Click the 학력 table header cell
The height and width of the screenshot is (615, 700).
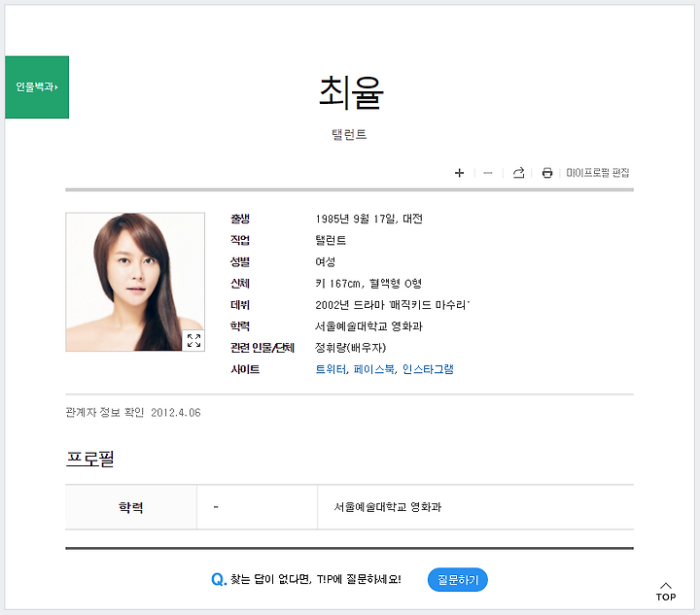point(131,507)
